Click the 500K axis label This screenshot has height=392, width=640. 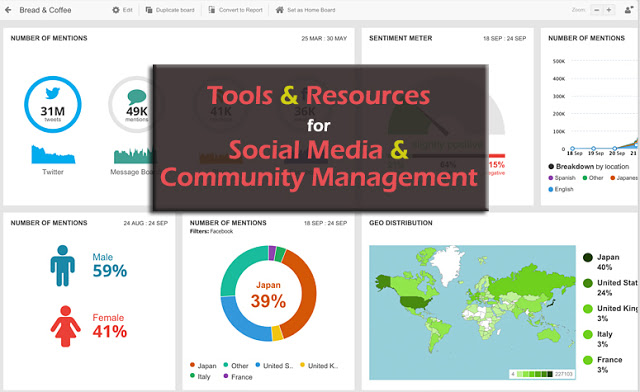pos(559,61)
